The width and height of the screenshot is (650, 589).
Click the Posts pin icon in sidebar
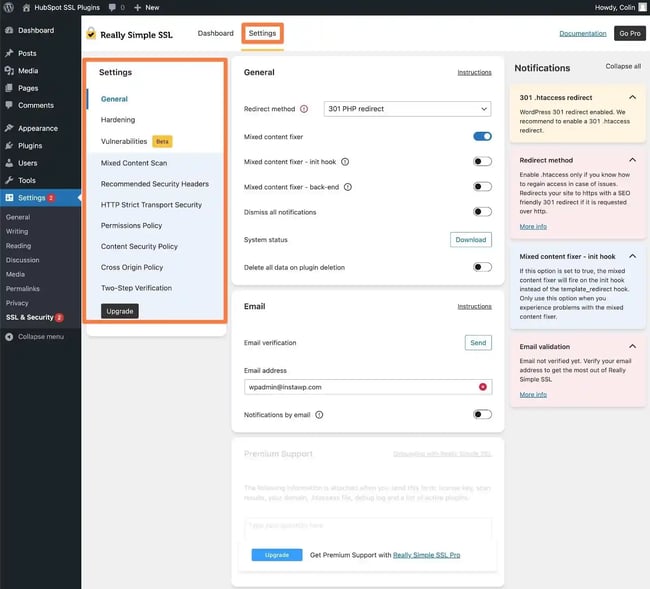point(9,53)
